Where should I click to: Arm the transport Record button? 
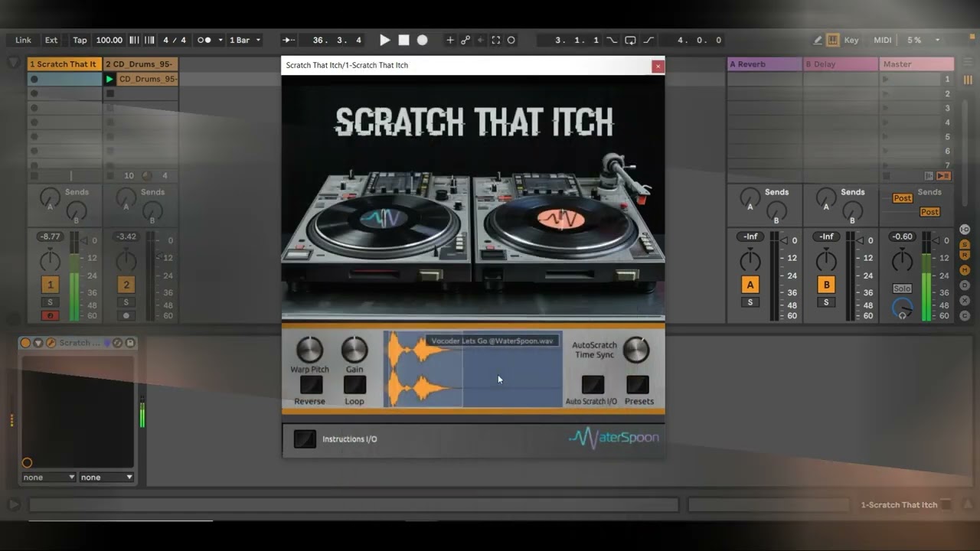tap(422, 40)
